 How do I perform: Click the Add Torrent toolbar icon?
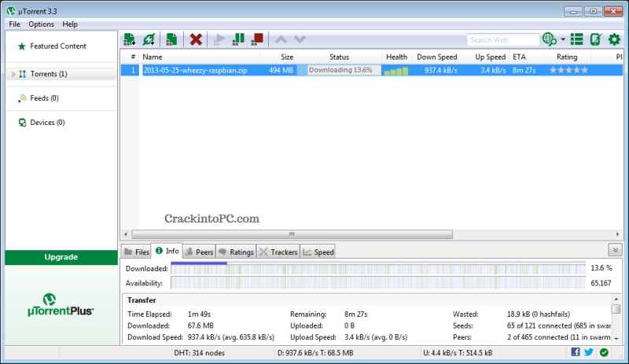point(129,39)
